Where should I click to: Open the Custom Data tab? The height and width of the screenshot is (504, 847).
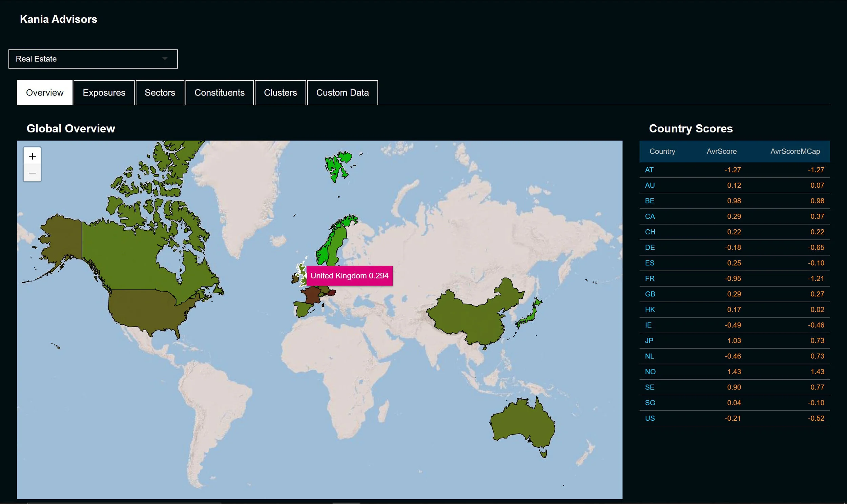point(342,93)
